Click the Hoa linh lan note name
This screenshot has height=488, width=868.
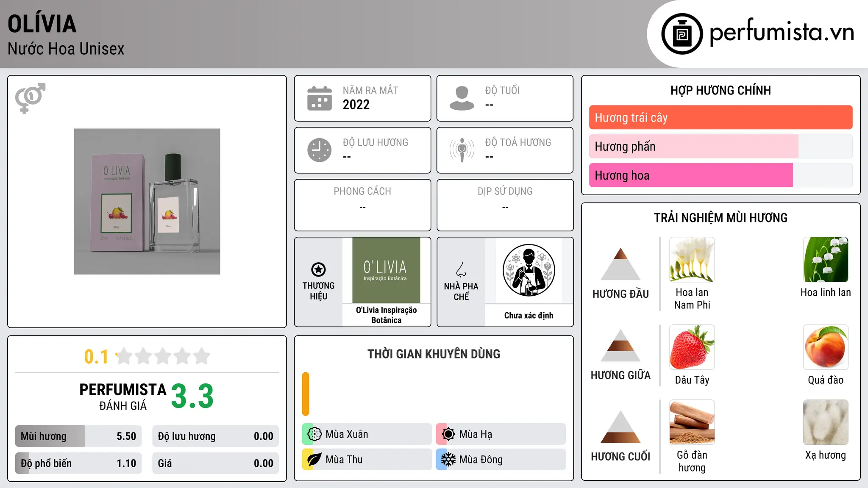click(826, 292)
